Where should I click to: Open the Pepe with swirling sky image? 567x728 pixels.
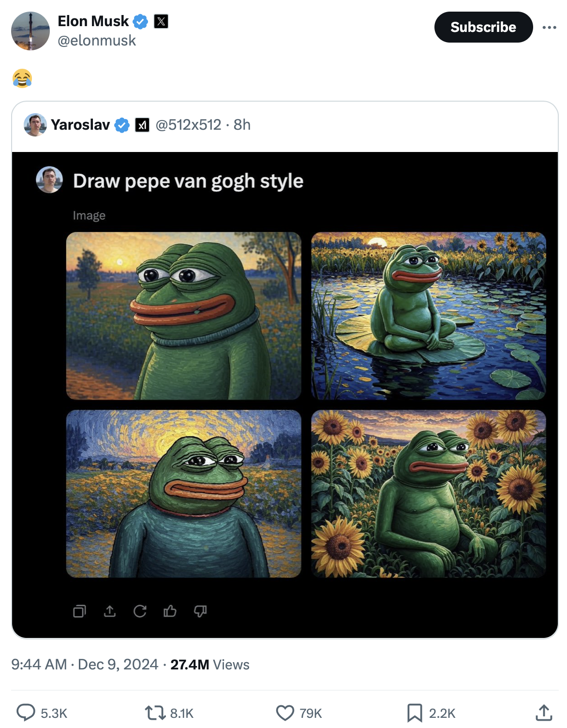(x=183, y=493)
